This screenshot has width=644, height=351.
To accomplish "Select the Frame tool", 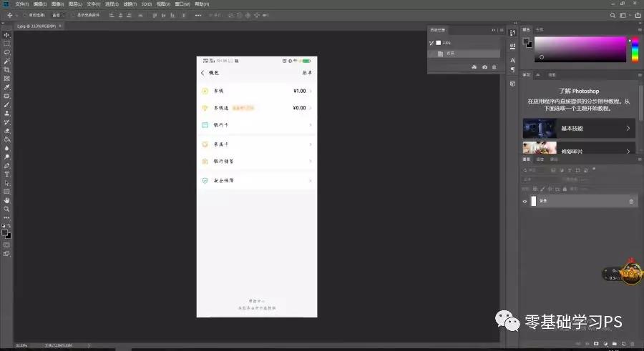I will (x=6, y=79).
